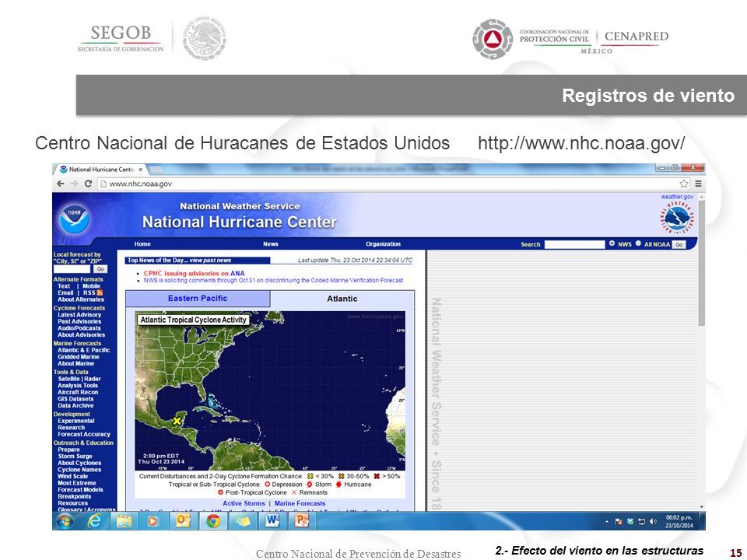
Task: Open Microsoft Word from the taskbar
Action: pos(272,521)
